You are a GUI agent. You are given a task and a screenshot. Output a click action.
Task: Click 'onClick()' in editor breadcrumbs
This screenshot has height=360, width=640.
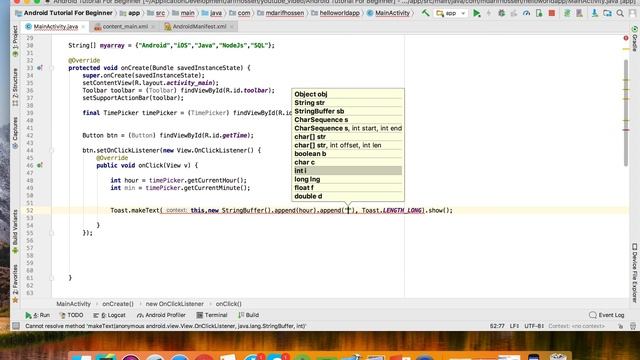(229, 304)
